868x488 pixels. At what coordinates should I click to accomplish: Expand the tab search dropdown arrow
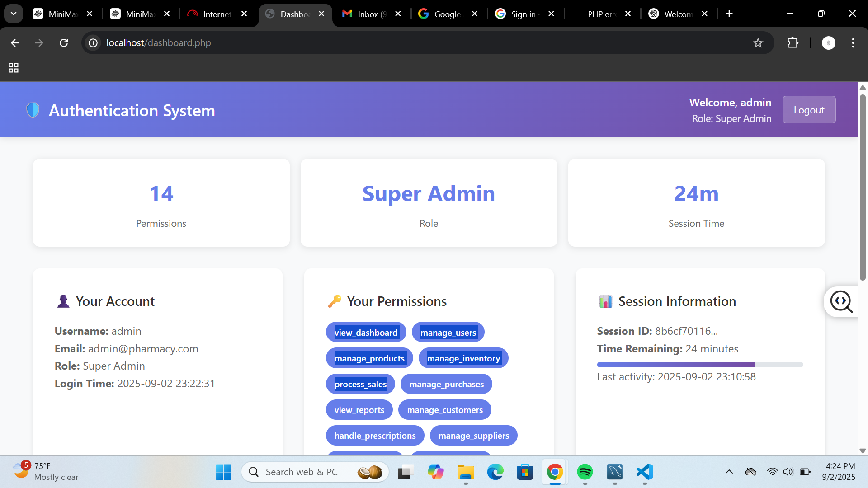[x=14, y=14]
